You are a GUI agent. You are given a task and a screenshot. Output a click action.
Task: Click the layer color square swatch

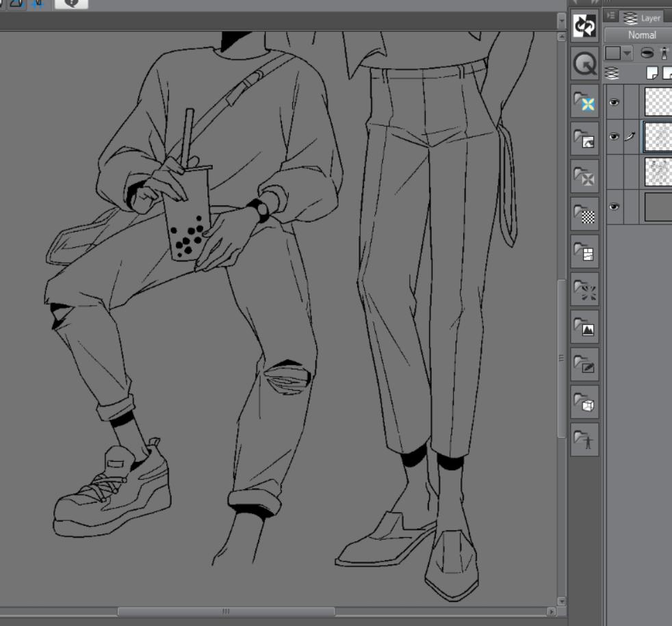613,53
